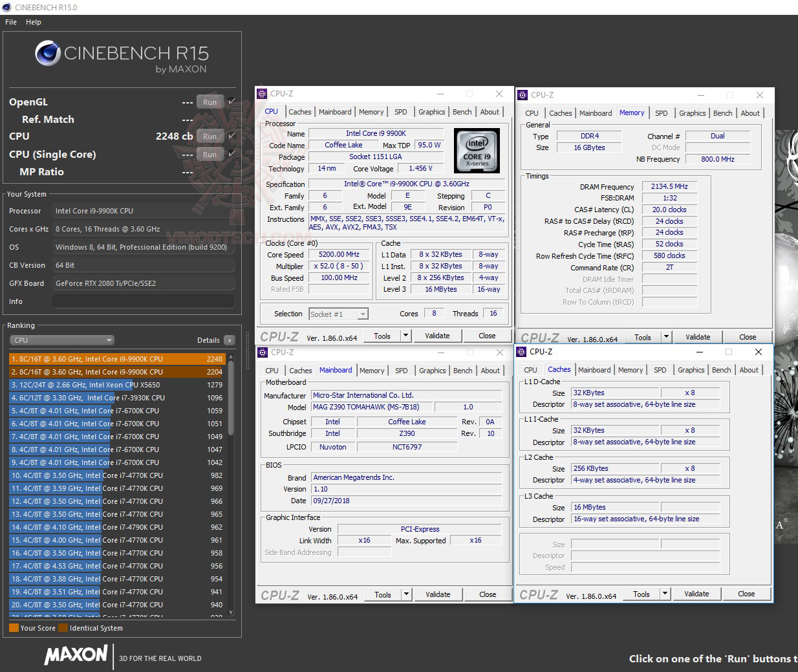Viewport: 798px width, 672px height.
Task: Expand the Tools dropdown arrow in CPU-Z
Action: click(406, 336)
